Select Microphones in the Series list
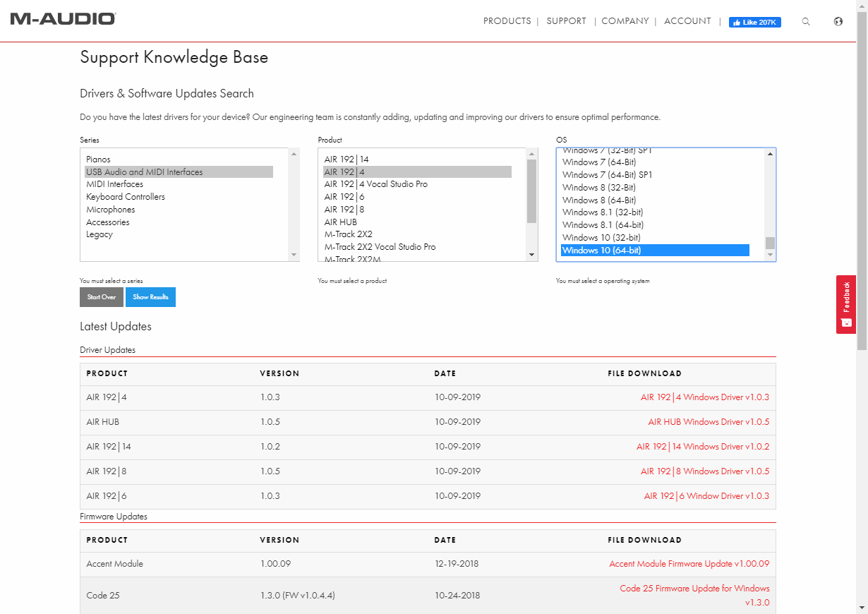This screenshot has height=614, width=868. point(179,210)
